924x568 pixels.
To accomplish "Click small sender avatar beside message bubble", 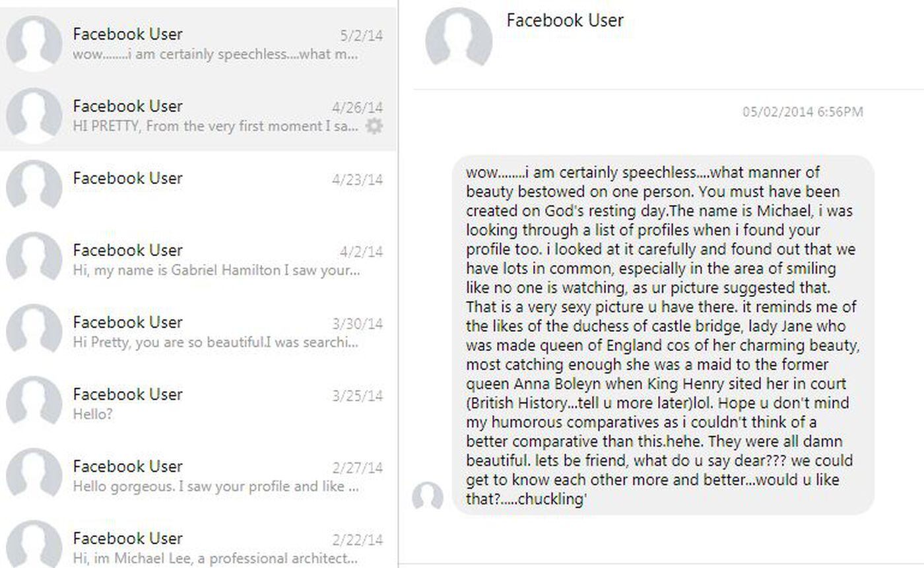I will click(x=427, y=497).
